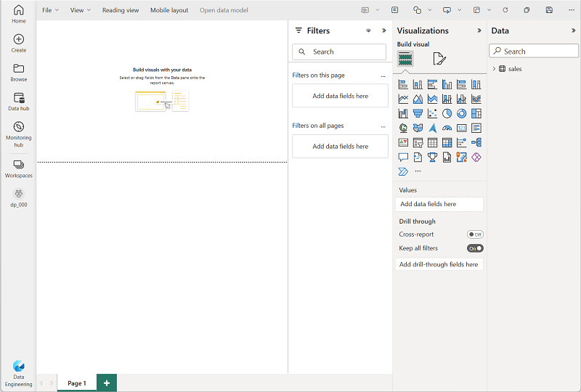Select the pie chart visual
Image resolution: width=581 pixels, height=392 pixels.
[447, 113]
